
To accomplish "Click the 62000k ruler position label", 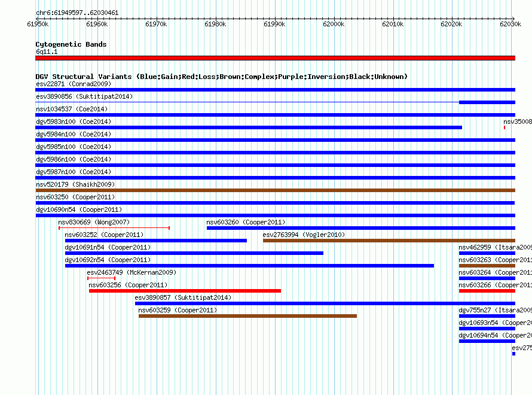I will click(334, 24).
